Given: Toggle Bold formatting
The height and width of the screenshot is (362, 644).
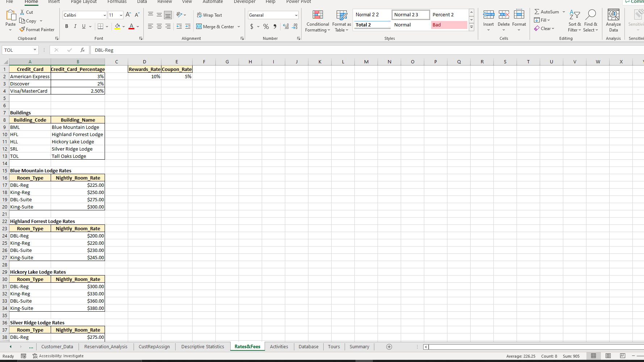Looking at the screenshot, I should point(67,26).
